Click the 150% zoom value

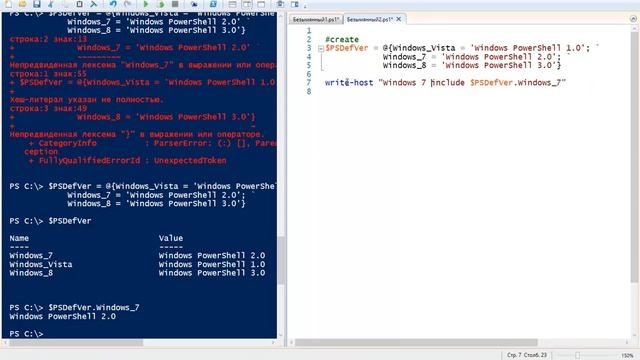[x=627, y=356]
